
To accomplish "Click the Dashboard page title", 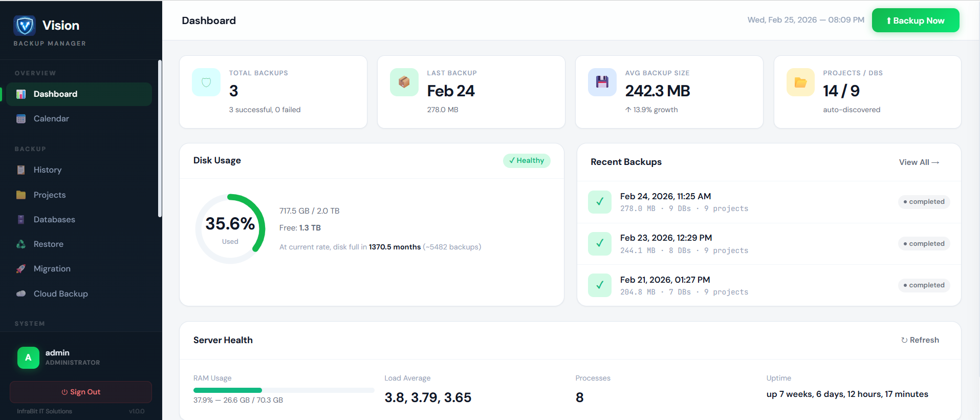I will (x=209, y=20).
